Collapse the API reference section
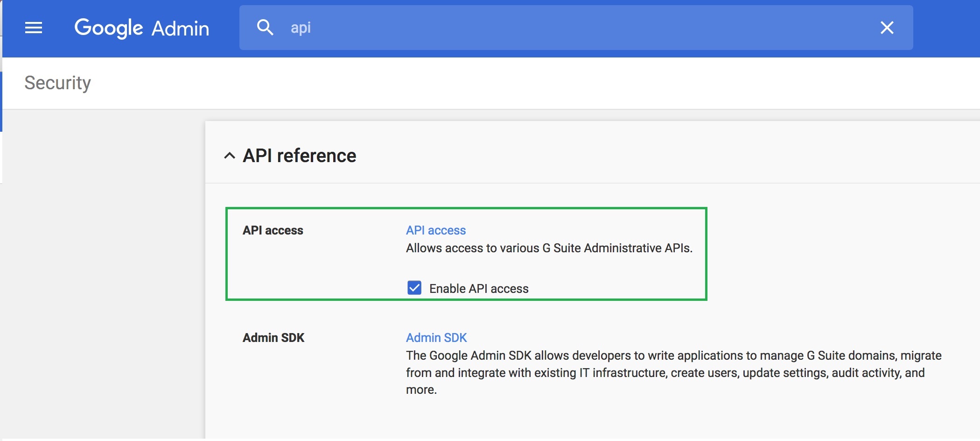This screenshot has height=441, width=980. tap(230, 156)
